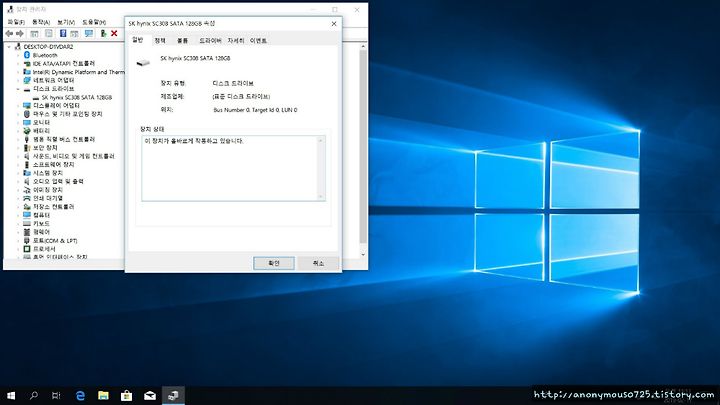
Task: Open Microsoft Edge from the taskbar
Action: click(x=80, y=395)
